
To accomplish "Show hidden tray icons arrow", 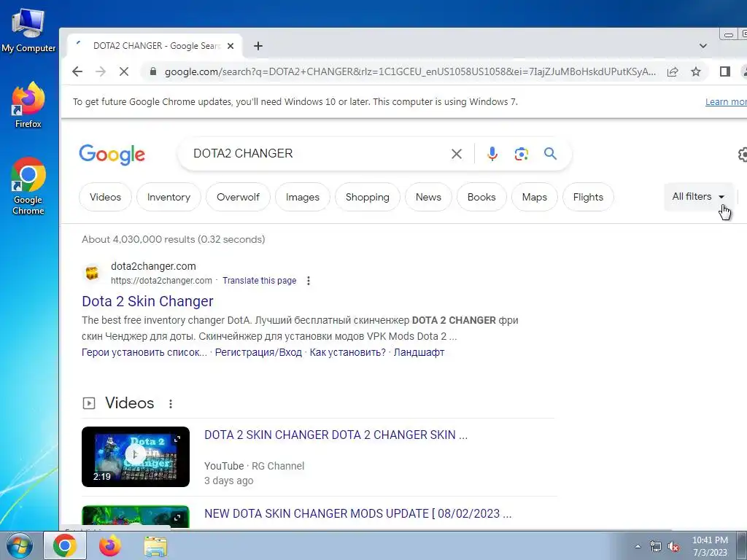I will click(638, 546).
